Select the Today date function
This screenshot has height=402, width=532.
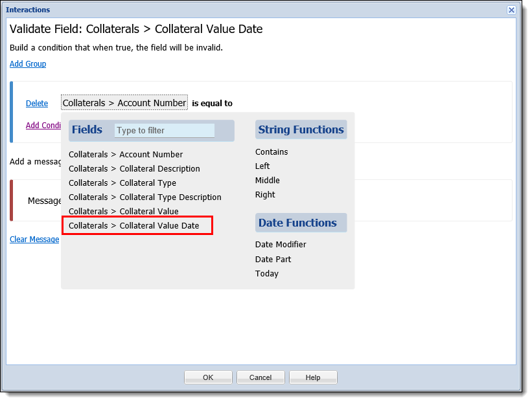tap(267, 274)
